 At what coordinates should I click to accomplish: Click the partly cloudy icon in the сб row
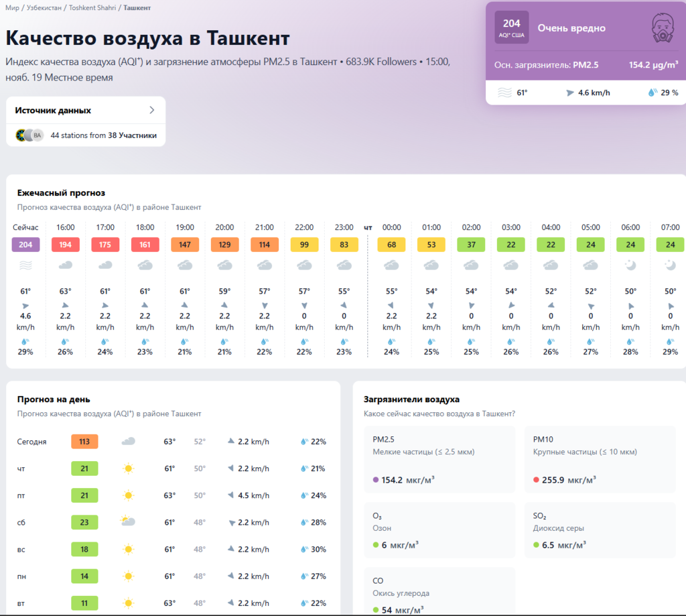coord(127,522)
